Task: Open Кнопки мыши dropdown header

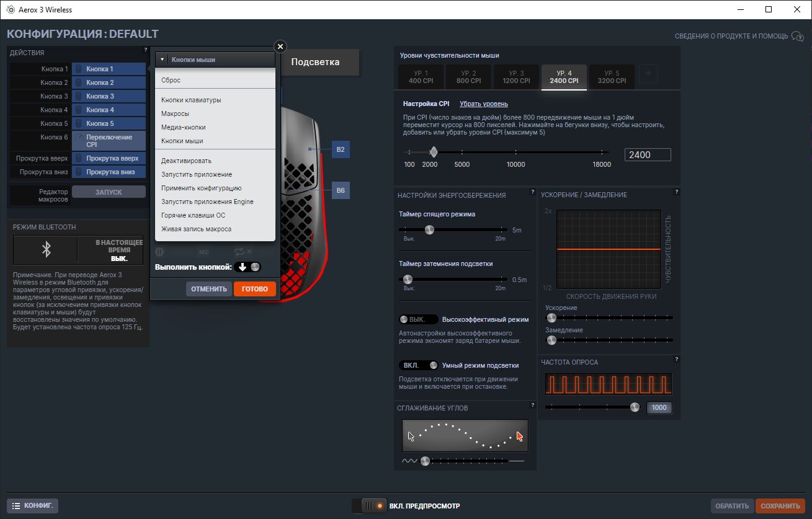Action: tap(215, 60)
